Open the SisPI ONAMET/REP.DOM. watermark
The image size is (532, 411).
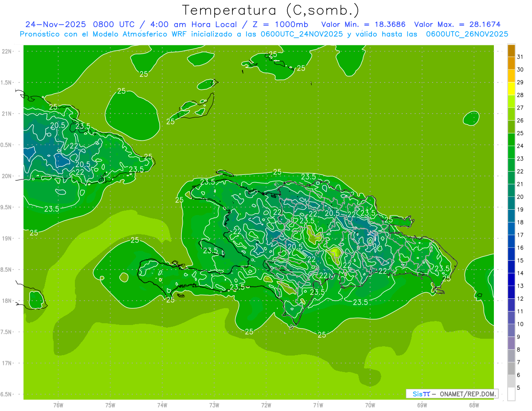coord(452,394)
